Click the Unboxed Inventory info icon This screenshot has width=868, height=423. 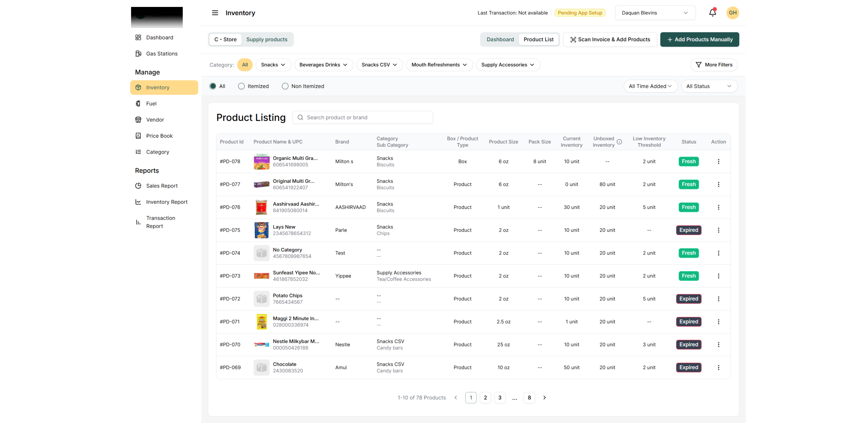pyautogui.click(x=619, y=142)
